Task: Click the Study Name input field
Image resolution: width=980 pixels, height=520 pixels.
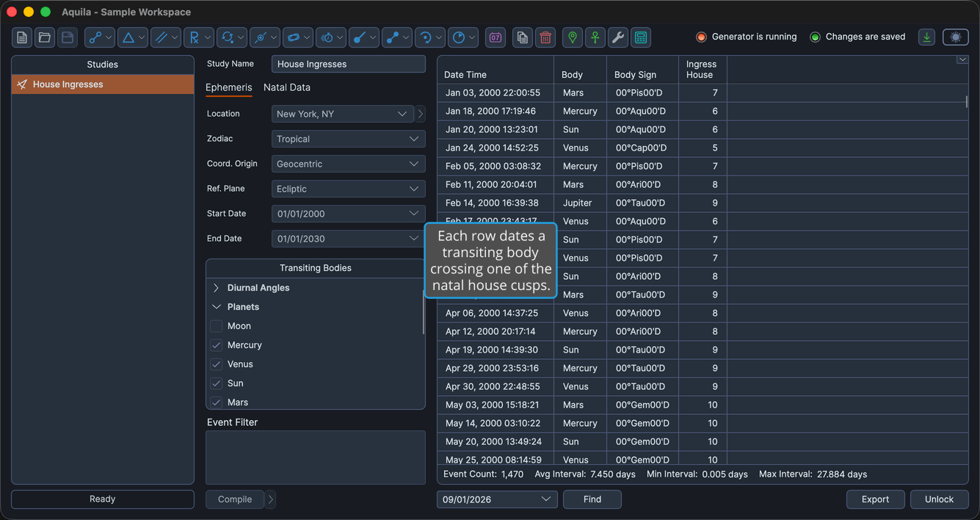Action: tap(349, 64)
